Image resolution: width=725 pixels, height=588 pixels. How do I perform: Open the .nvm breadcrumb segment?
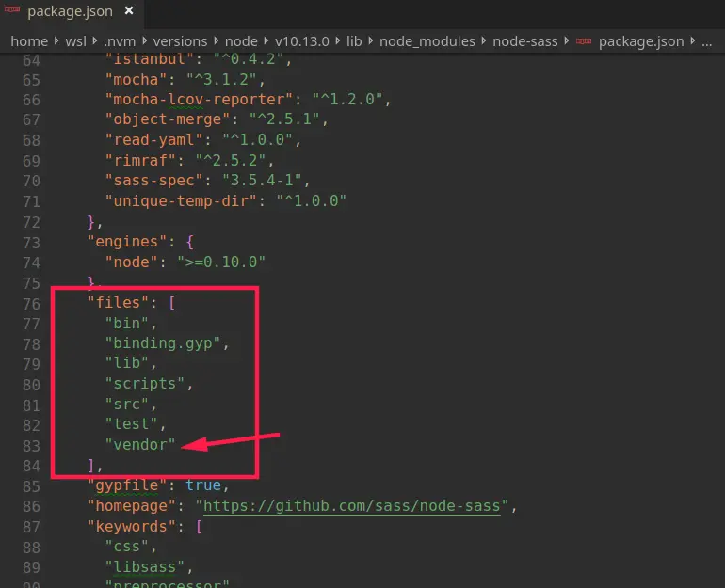pos(120,41)
